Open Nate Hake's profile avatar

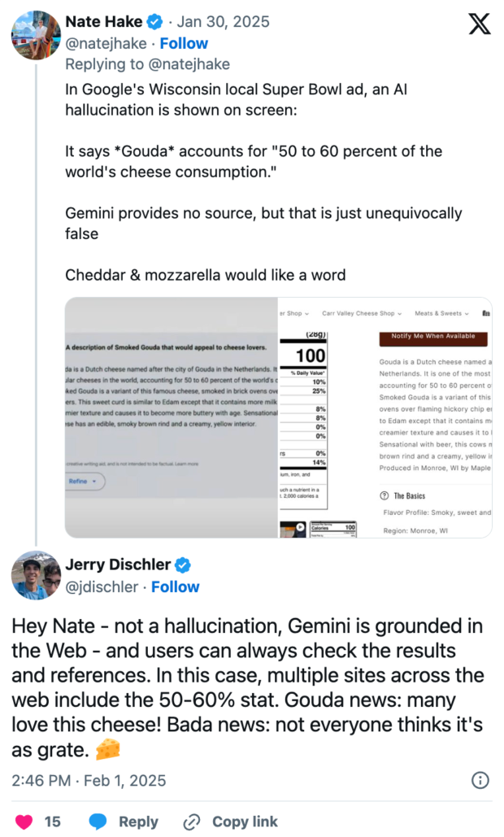click(33, 34)
